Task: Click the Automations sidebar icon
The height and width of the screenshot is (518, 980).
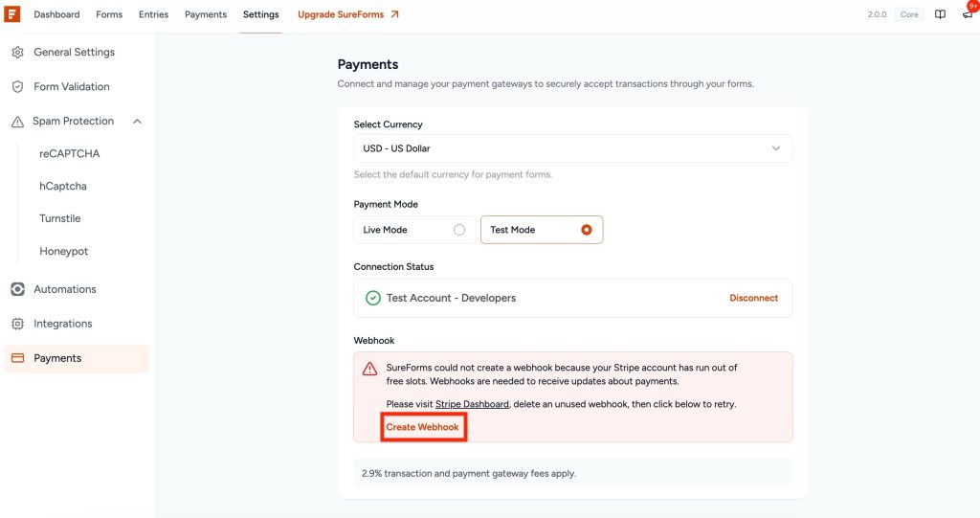Action: pyautogui.click(x=17, y=289)
